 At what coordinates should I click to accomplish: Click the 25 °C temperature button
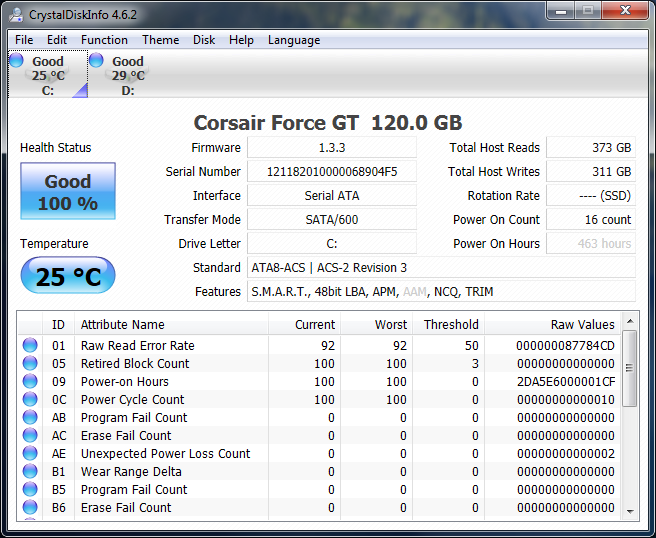click(68, 275)
